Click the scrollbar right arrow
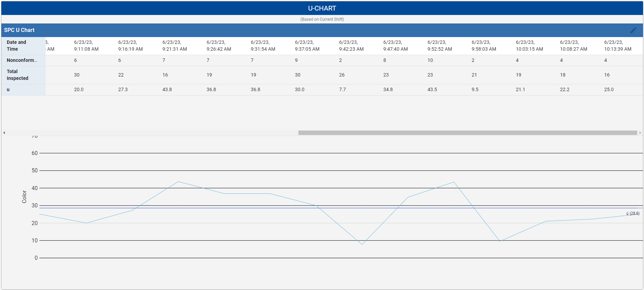The width and height of the screenshot is (644, 290). (640, 133)
